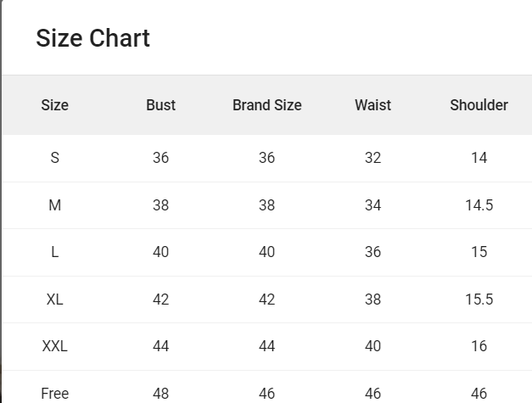Screen dimensions: 532x403
Task: Select the L size row label
Action: click(x=54, y=252)
